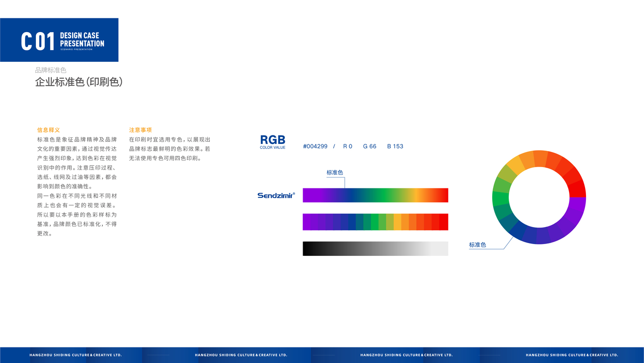The image size is (644, 363).
Task: Pick the red last segment of stepped color bar
Action: point(444,222)
